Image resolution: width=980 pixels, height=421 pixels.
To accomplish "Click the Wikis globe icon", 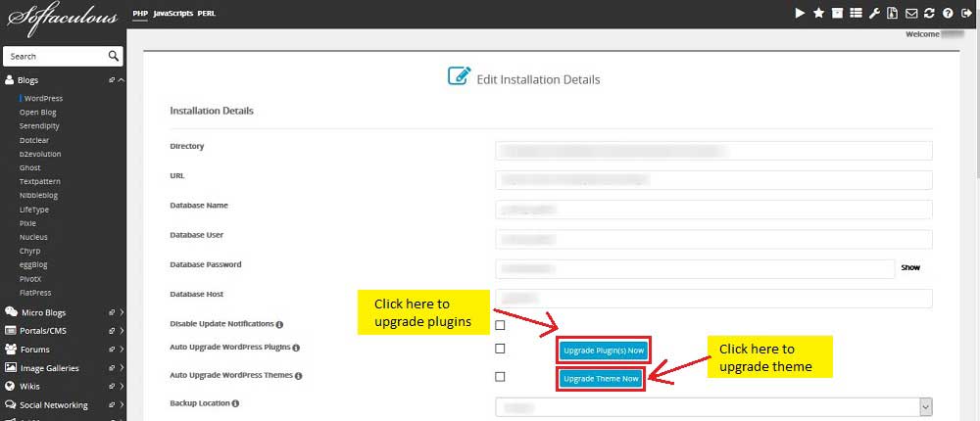I will 10,386.
